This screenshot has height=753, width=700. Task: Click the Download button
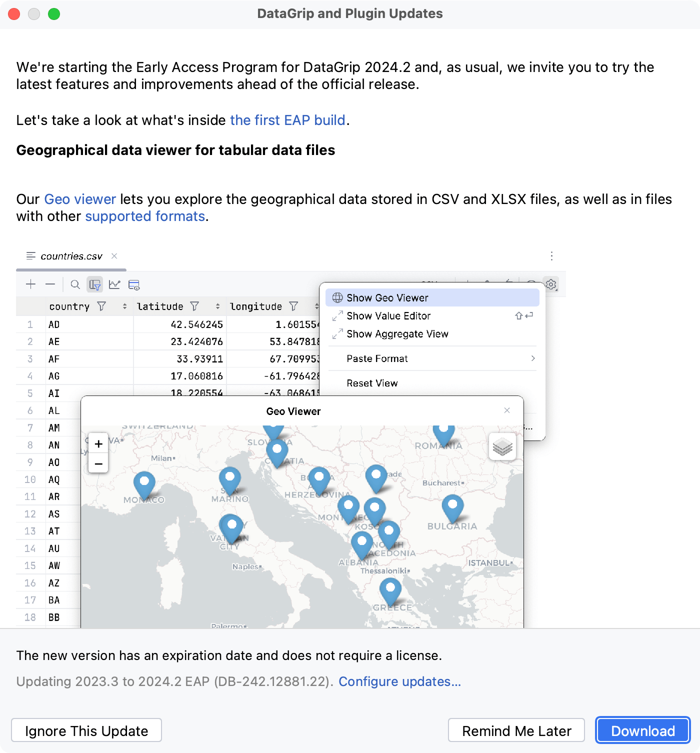point(642,730)
